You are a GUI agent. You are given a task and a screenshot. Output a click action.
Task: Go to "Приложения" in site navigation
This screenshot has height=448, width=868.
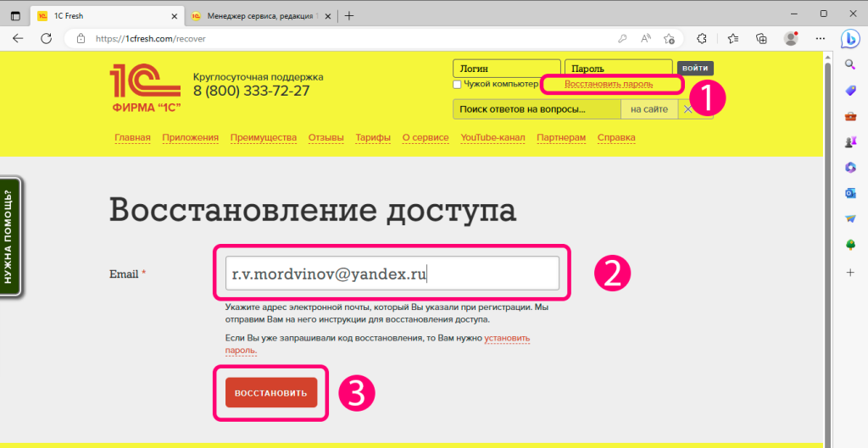pos(190,138)
